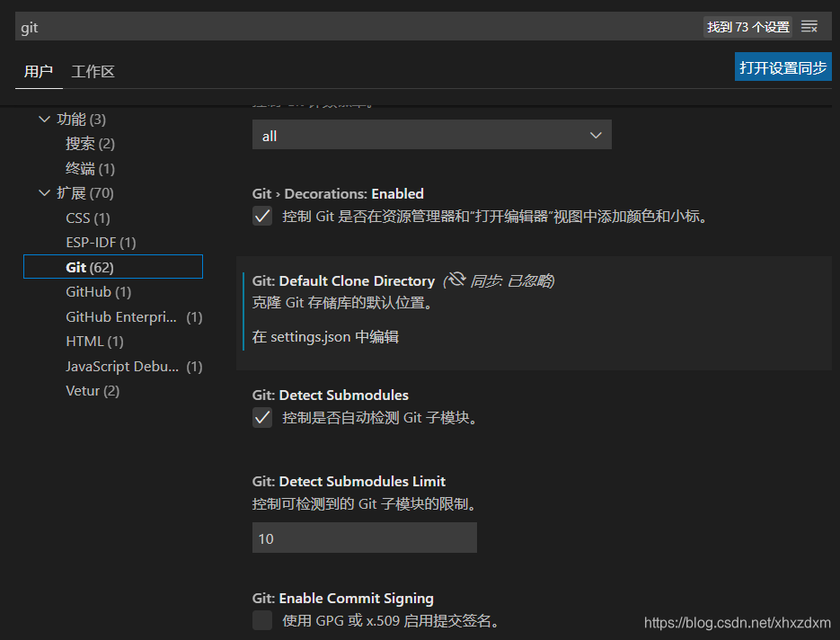Open the 在 settings.json 中编辑 link
This screenshot has height=640, width=840.
[325, 336]
